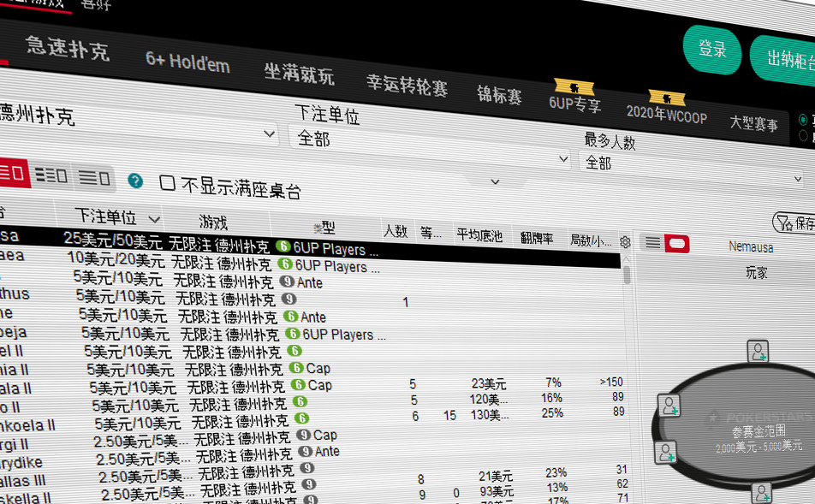Click the 16% flop rate cell

551,398
